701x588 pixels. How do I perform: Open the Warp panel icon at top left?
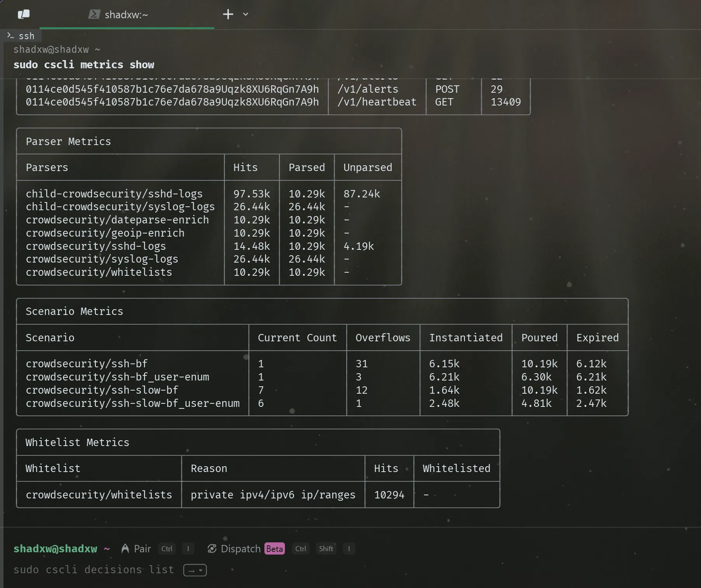(x=24, y=14)
